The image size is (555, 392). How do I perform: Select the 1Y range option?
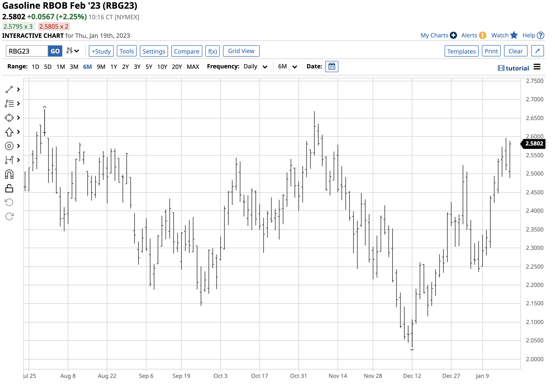click(x=114, y=67)
